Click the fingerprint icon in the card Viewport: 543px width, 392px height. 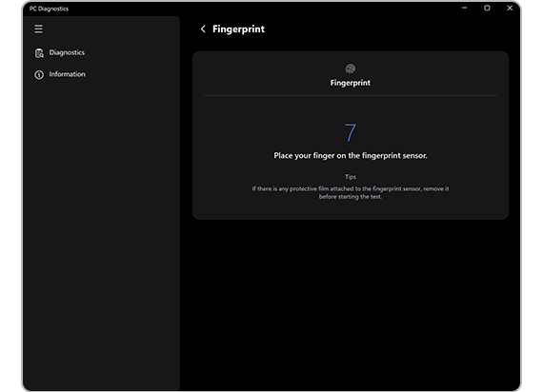[351, 69]
